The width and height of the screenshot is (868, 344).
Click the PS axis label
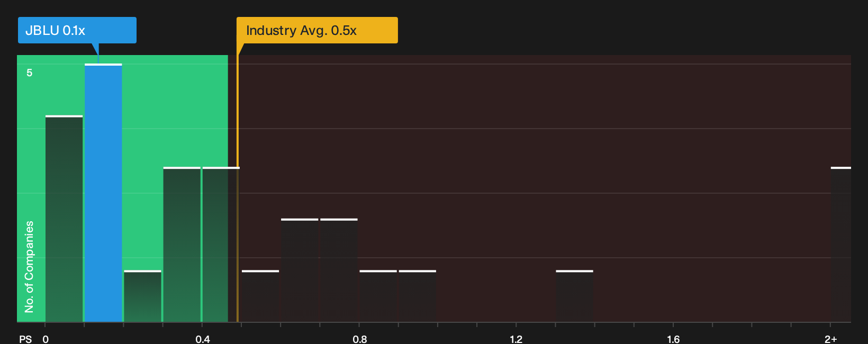point(25,339)
